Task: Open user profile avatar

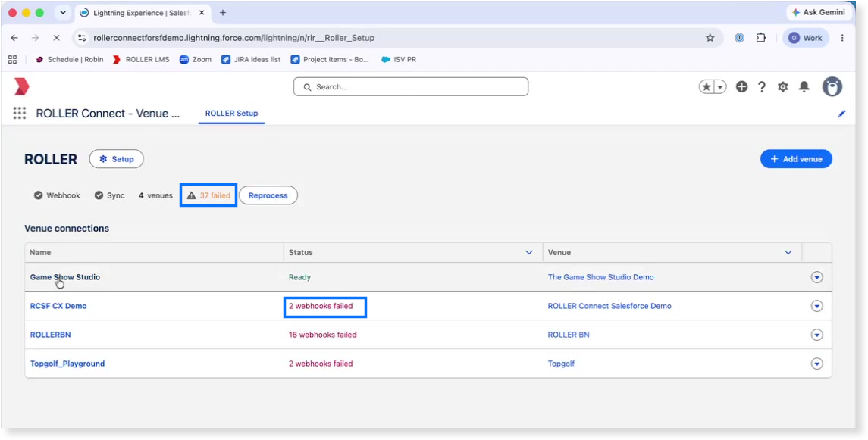Action: (832, 87)
